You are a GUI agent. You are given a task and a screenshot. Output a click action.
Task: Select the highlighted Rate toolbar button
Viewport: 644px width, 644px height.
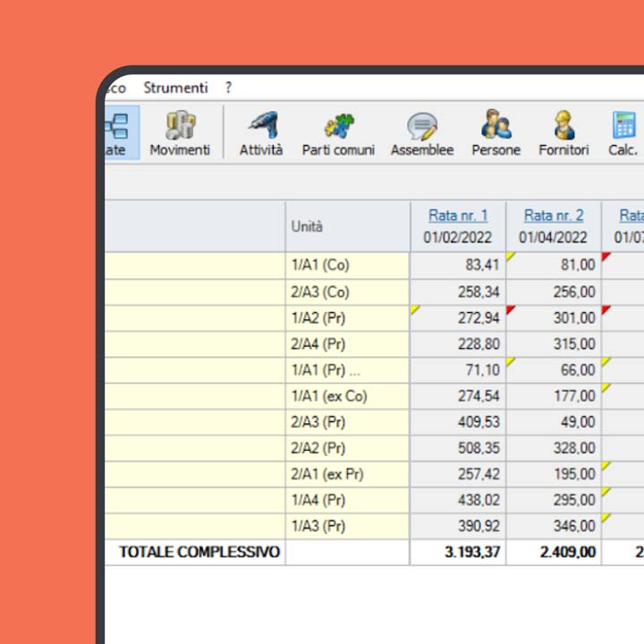click(122, 132)
